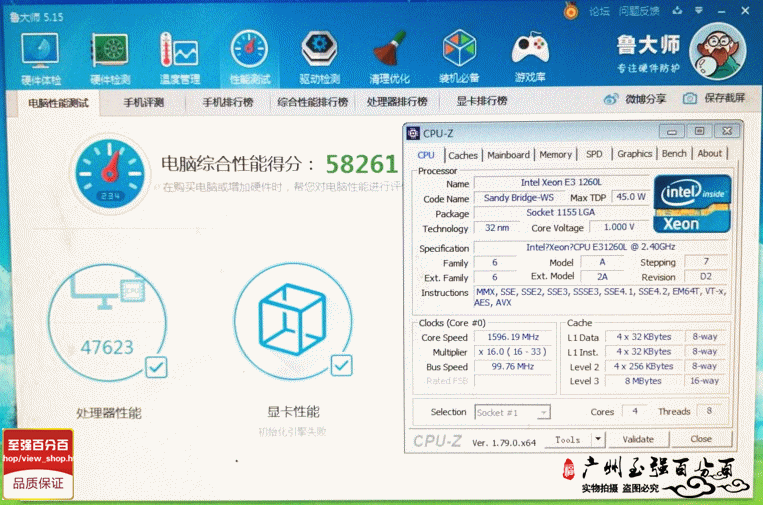Switch to the 手机评测 tab

click(144, 103)
